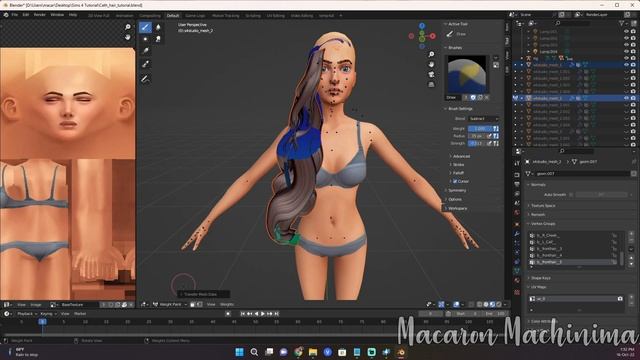Expand the Symmetry panel
The image size is (640, 360).
click(456, 190)
